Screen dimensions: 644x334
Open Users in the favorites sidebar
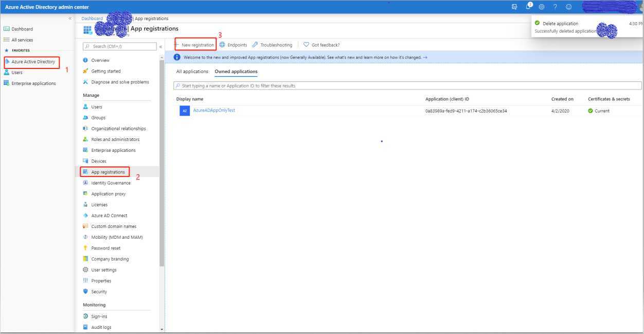17,73
